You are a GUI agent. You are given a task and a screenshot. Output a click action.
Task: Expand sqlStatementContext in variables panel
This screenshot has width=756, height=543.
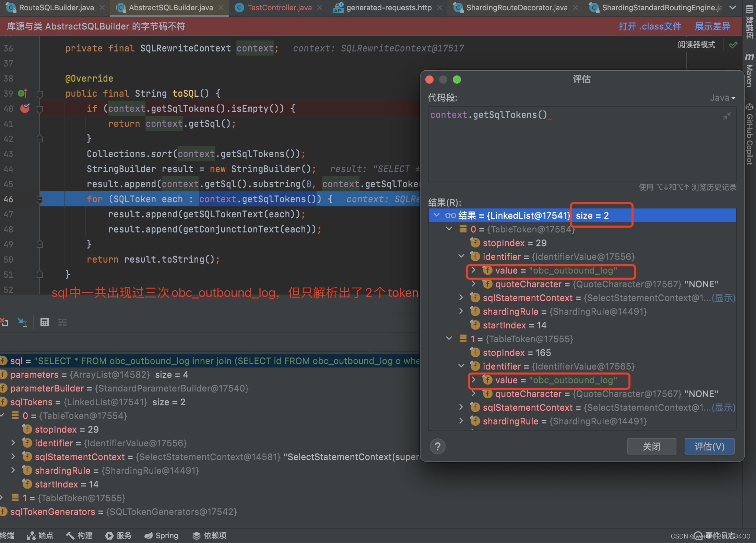click(13, 457)
